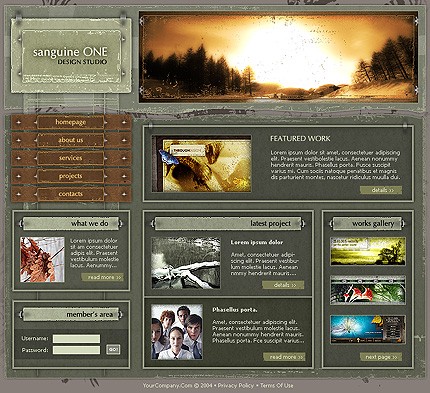430x393 pixels.
Task: Open the featured work butterfly thumbnail
Action: [x=201, y=163]
